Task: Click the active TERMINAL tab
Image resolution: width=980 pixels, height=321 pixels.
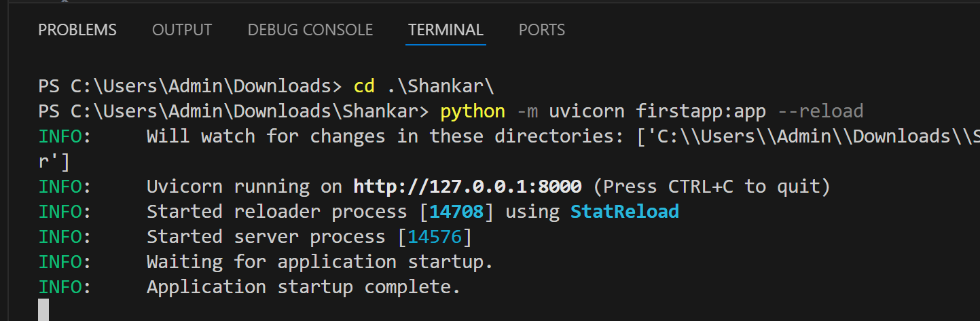Action: pyautogui.click(x=446, y=30)
